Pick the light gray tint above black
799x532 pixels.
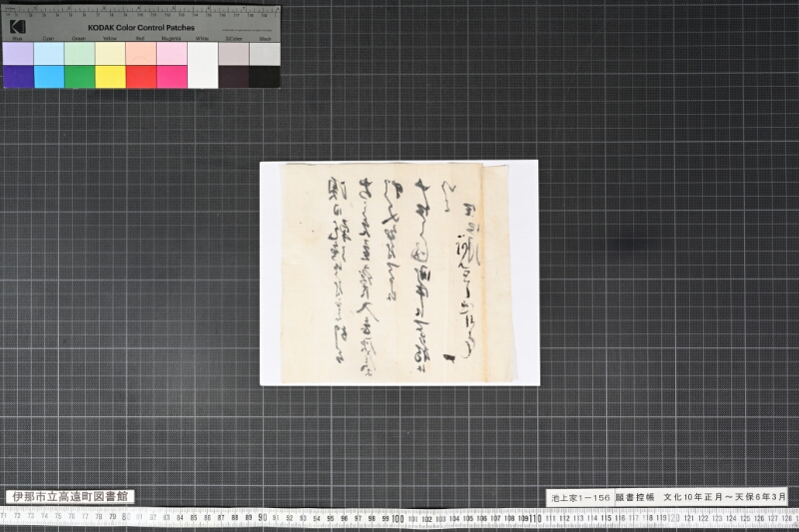265,54
